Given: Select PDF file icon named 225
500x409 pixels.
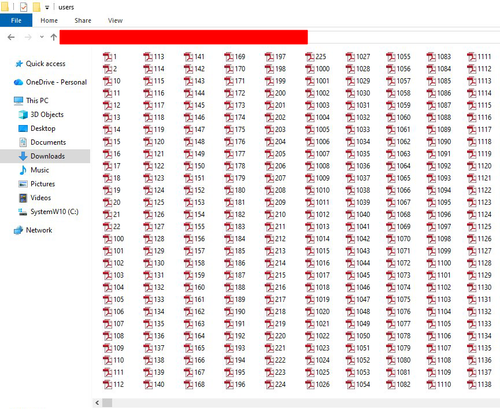Looking at the screenshot, I should (x=310, y=57).
